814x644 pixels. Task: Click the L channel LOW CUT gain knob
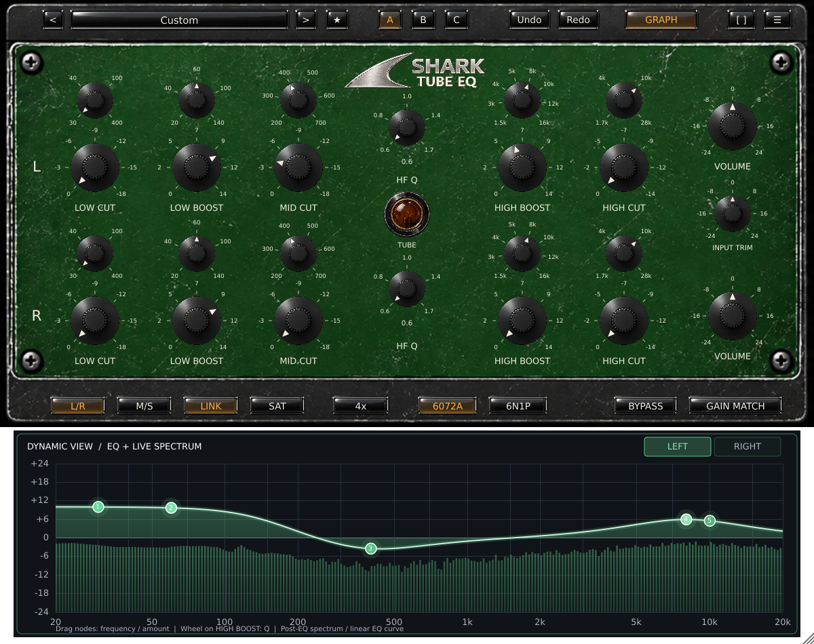click(x=95, y=167)
